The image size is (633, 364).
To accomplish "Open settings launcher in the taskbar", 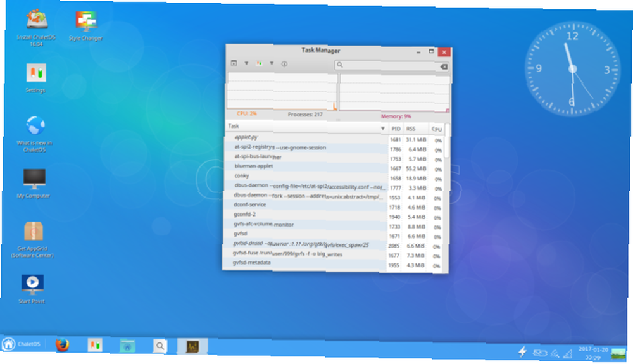I will point(95,345).
